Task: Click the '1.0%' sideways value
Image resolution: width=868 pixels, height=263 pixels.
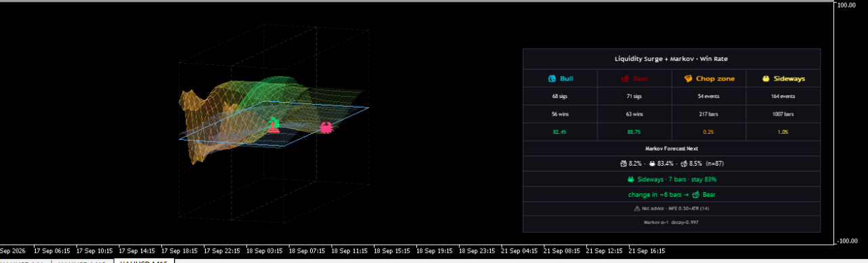Action: [783, 132]
